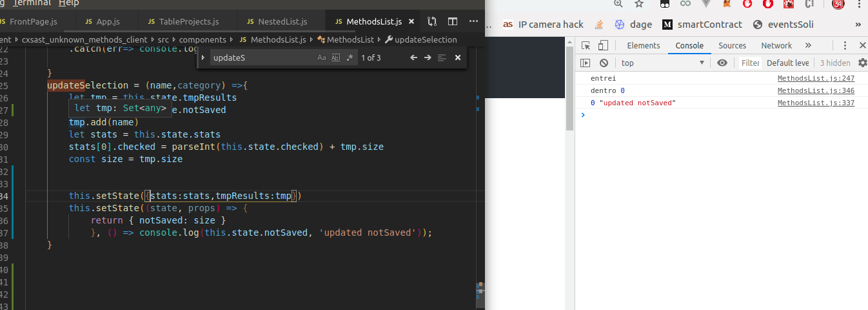Open MethodsList class breadcrumb symbol
This screenshot has width=868, height=310.
tap(346, 39)
